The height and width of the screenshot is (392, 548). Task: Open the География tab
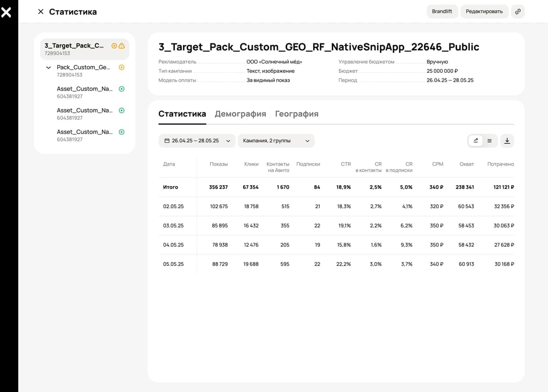pyautogui.click(x=297, y=114)
